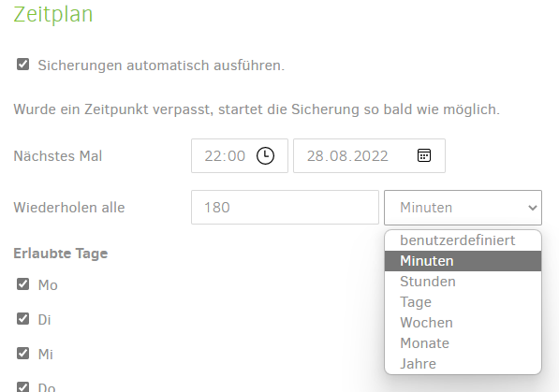Toggle the Do day checkbox

coord(22,387)
